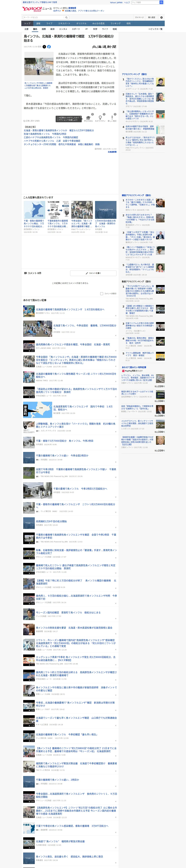
Task: Click the ヘルプ link in header
Action: pyautogui.click(x=127, y=2)
